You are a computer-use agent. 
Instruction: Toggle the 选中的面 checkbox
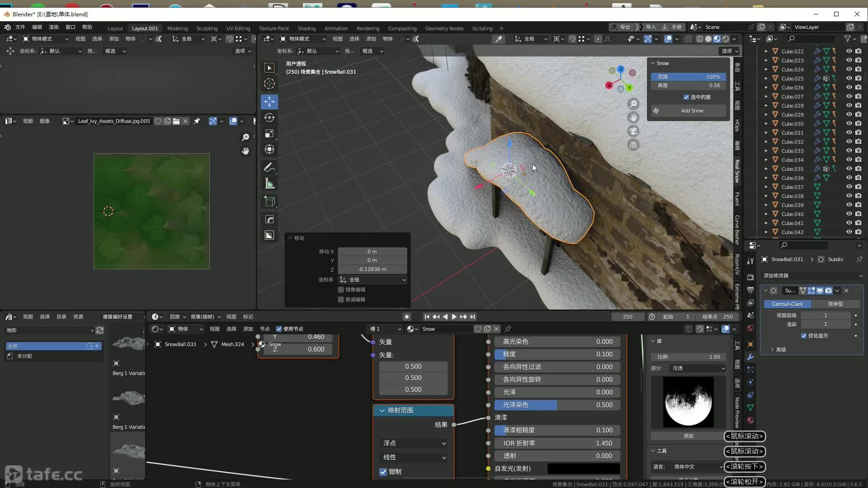(686, 97)
